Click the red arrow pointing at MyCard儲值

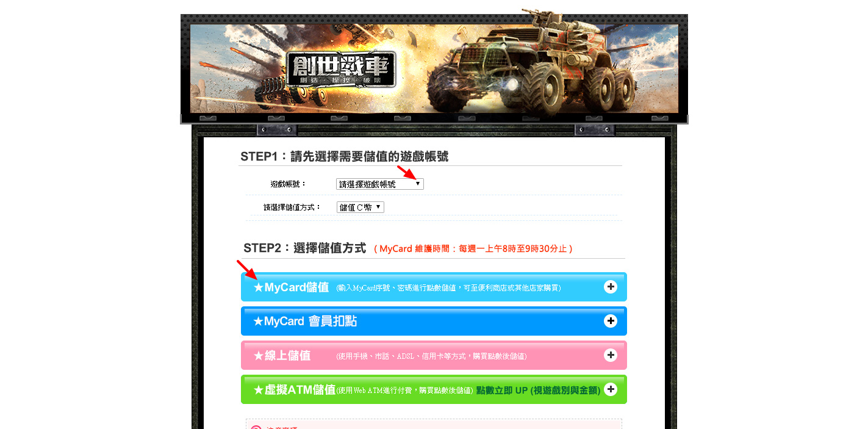coord(246,270)
